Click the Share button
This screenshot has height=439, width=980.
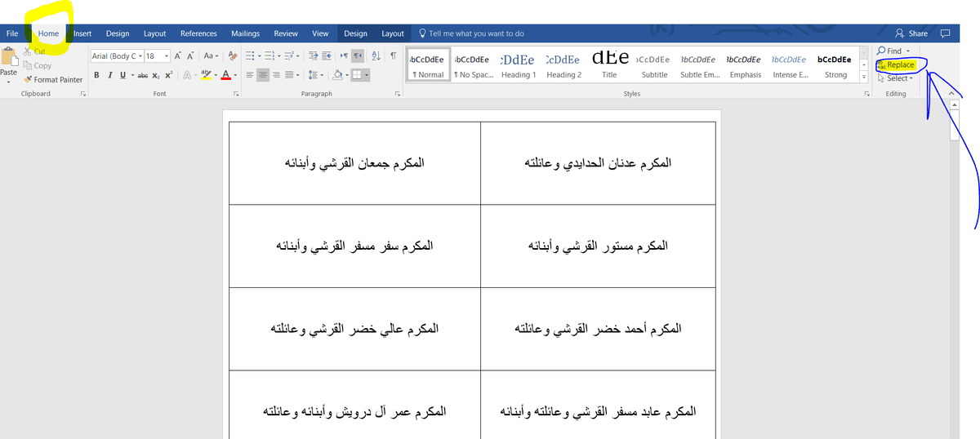(x=911, y=33)
